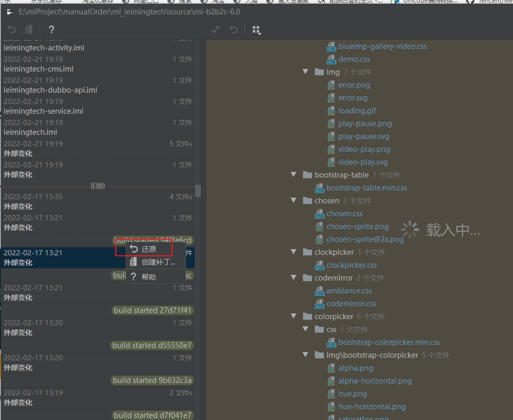The height and width of the screenshot is (420, 513).
Task: Collapse the chosen folder
Action: 294,200
